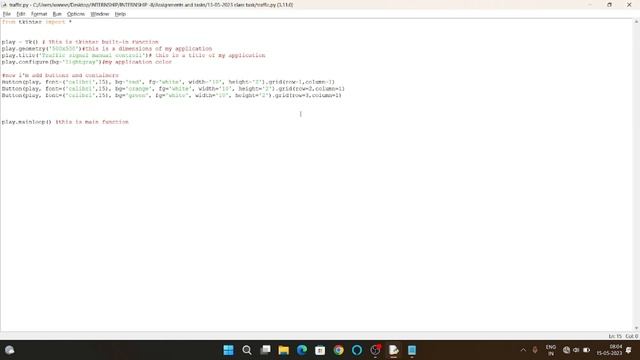640x360 pixels.
Task: Open the weather widget in the taskbar corner
Action: pyautogui.click(x=10, y=350)
